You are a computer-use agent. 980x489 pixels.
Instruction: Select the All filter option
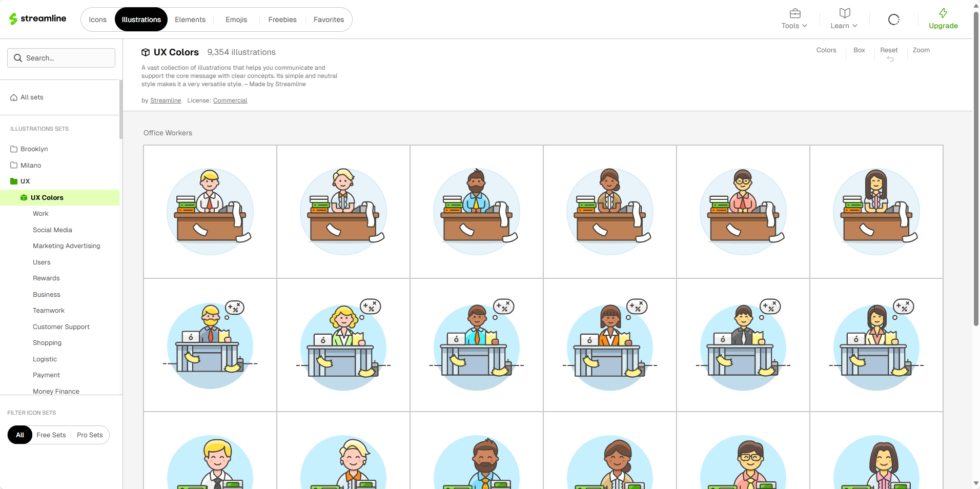pos(20,435)
